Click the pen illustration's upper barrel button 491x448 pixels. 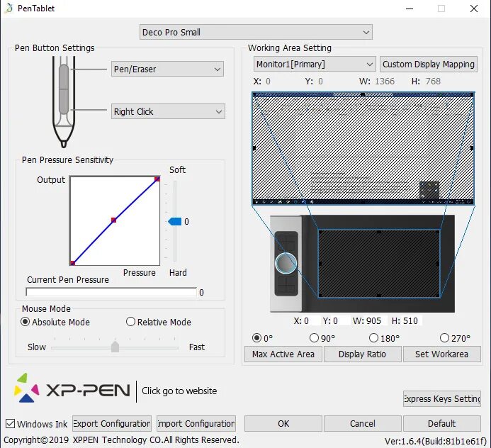pyautogui.click(x=64, y=76)
